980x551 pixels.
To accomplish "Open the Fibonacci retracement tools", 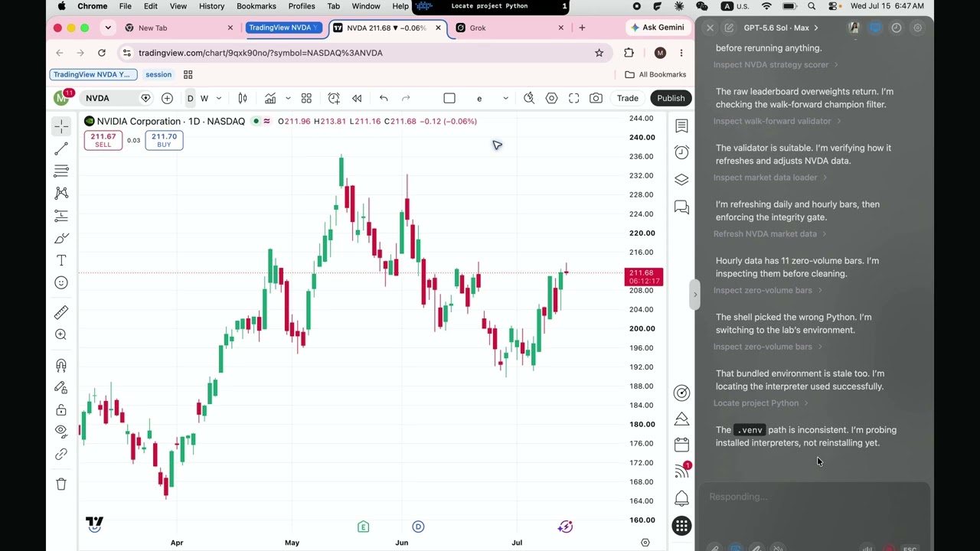I will pos(61,171).
